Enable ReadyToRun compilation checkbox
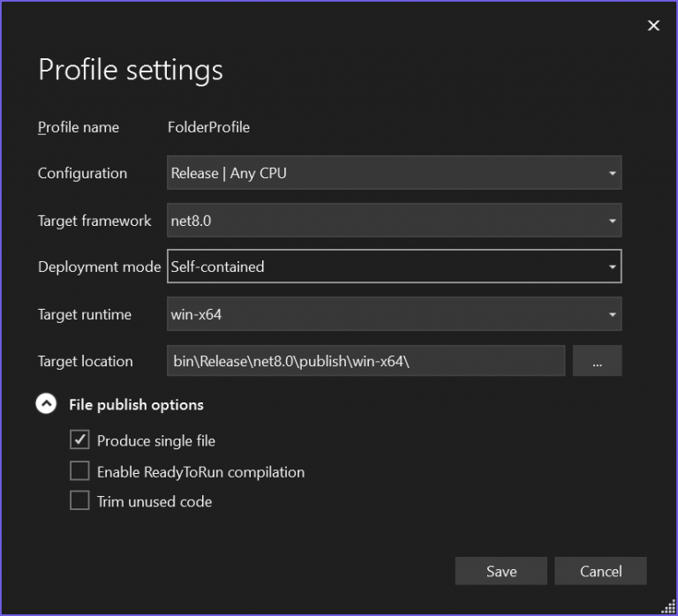Image resolution: width=678 pixels, height=616 pixels. click(80, 471)
